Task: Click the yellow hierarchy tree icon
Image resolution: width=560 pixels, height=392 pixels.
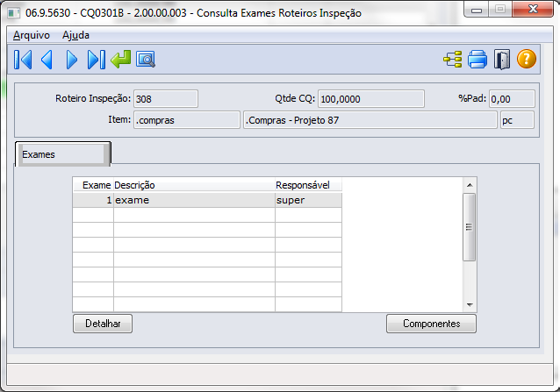Action: click(453, 60)
